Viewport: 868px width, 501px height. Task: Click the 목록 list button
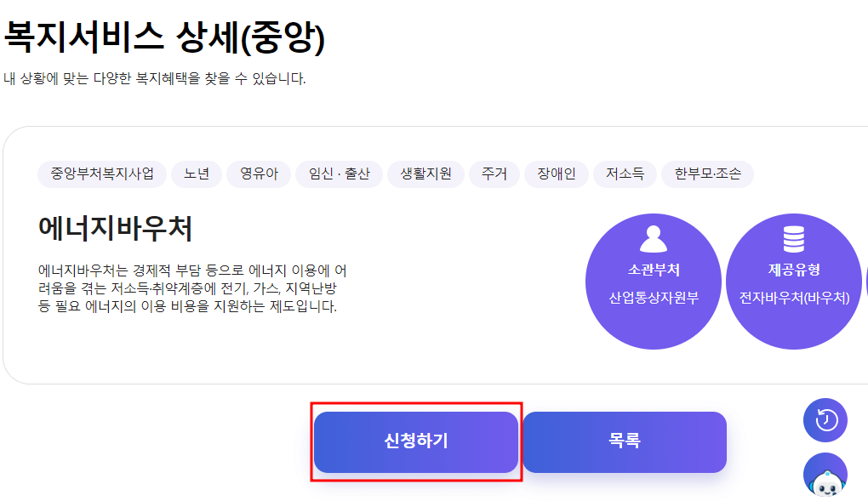click(x=625, y=441)
